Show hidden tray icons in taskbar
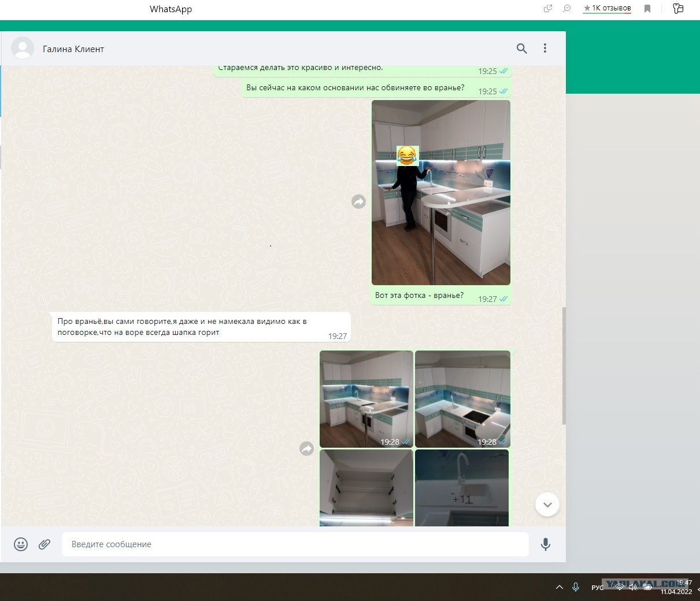 click(559, 587)
